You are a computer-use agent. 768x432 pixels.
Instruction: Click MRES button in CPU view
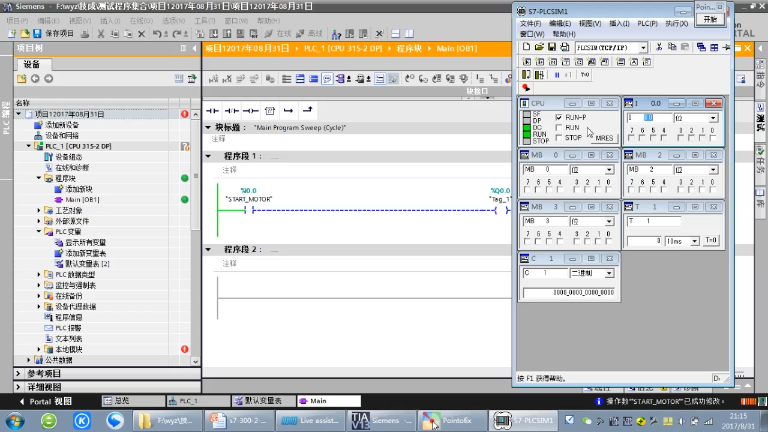click(x=604, y=138)
